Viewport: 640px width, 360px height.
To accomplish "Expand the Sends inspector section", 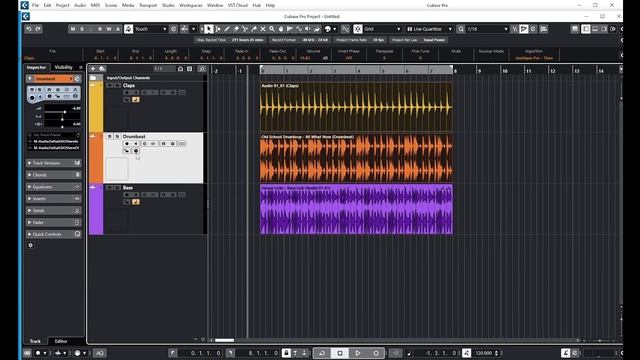I will tap(53, 211).
